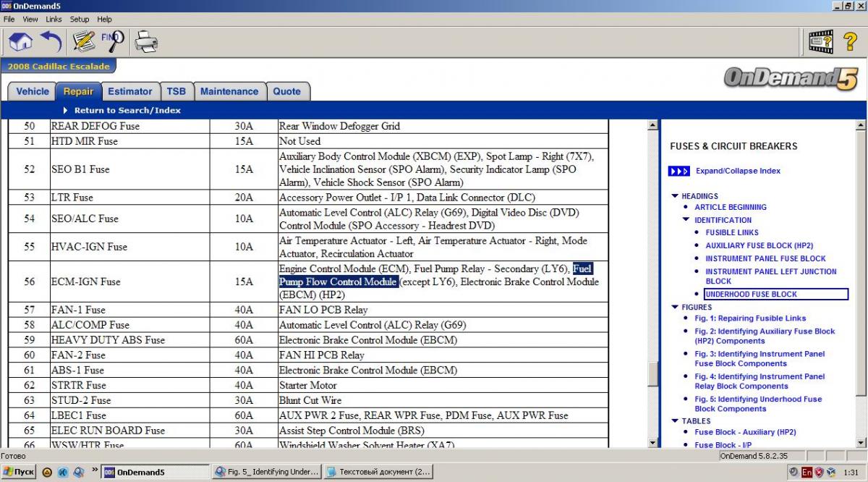868x482 pixels.
Task: Open the Help menu
Action: point(105,20)
